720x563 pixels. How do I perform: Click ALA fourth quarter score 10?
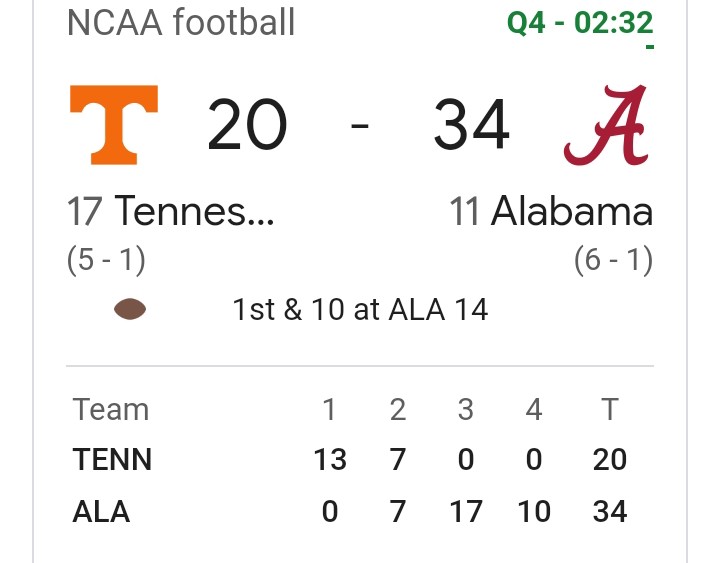(534, 512)
